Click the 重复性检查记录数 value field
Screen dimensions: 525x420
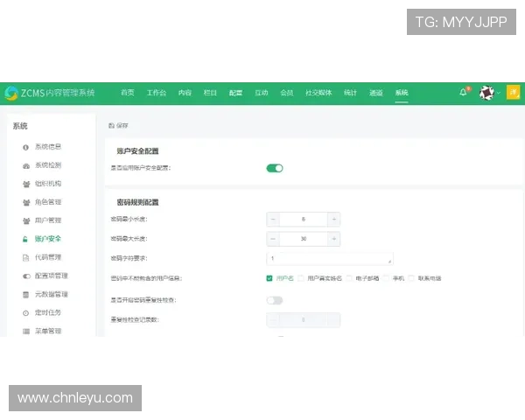point(304,320)
